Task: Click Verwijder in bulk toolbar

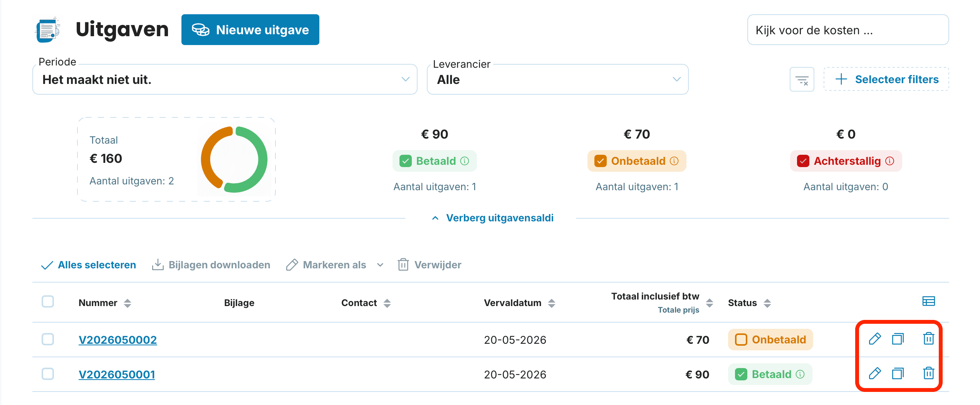Action: [x=430, y=265]
